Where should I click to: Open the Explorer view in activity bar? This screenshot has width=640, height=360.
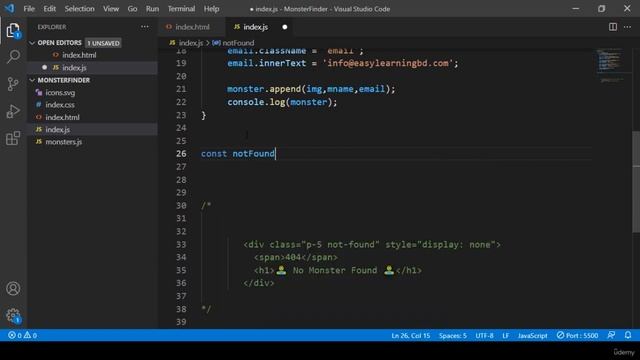coord(13,30)
